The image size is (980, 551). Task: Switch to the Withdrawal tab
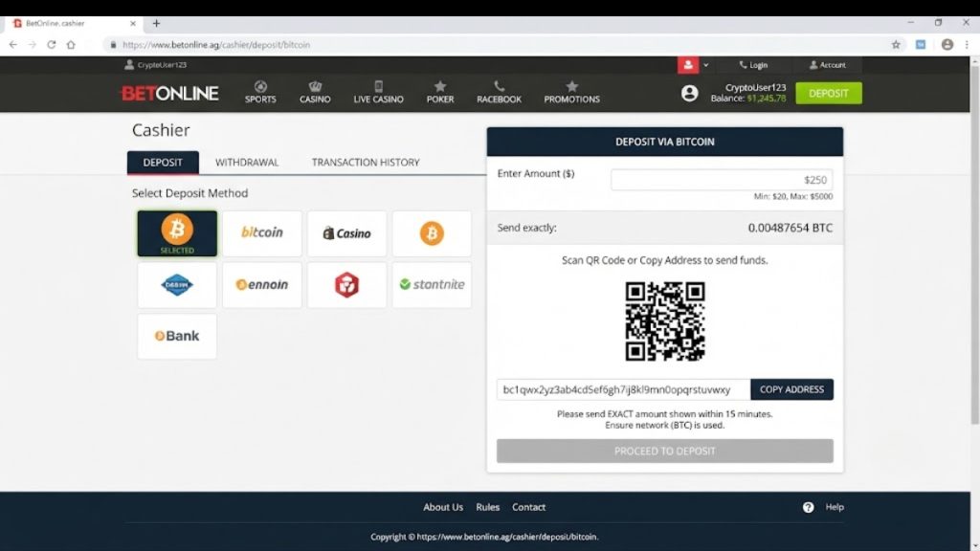click(x=247, y=163)
